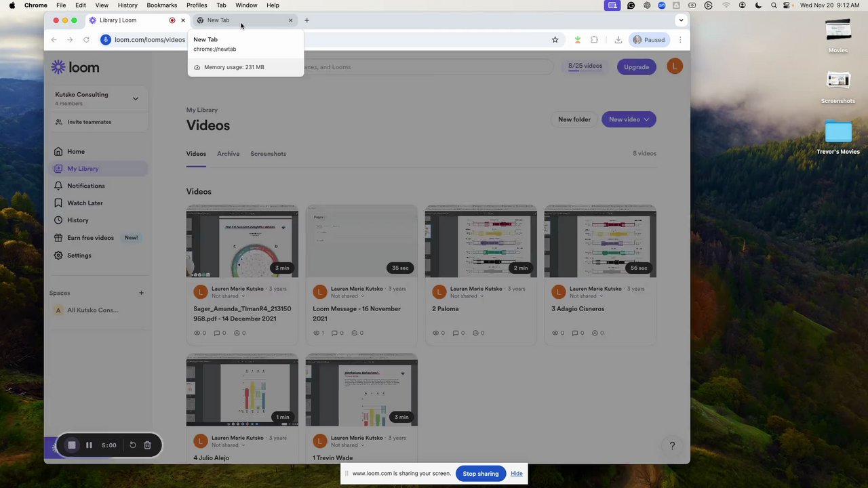Open the 2 Paloma video thumbnail
This screenshot has height=488, width=868.
click(481, 241)
